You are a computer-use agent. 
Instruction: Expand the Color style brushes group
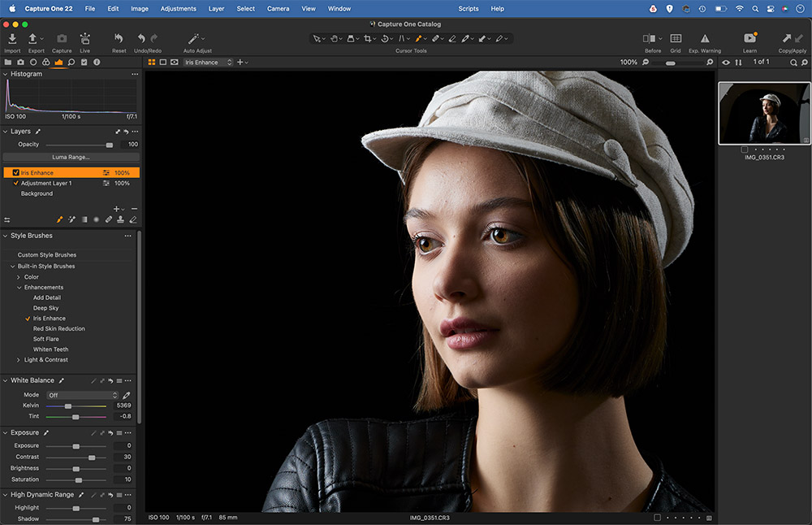click(x=19, y=277)
